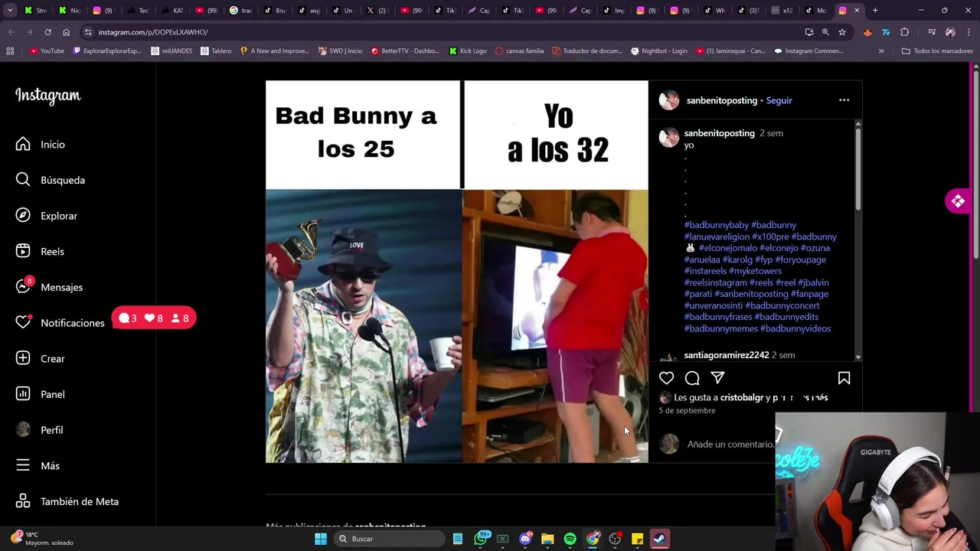Click the Bad Bunny meme image
This screenshot has width=980, height=551.
coord(456,272)
